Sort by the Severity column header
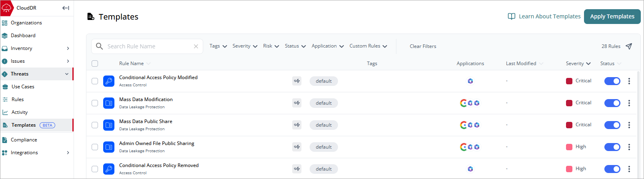 (578, 64)
